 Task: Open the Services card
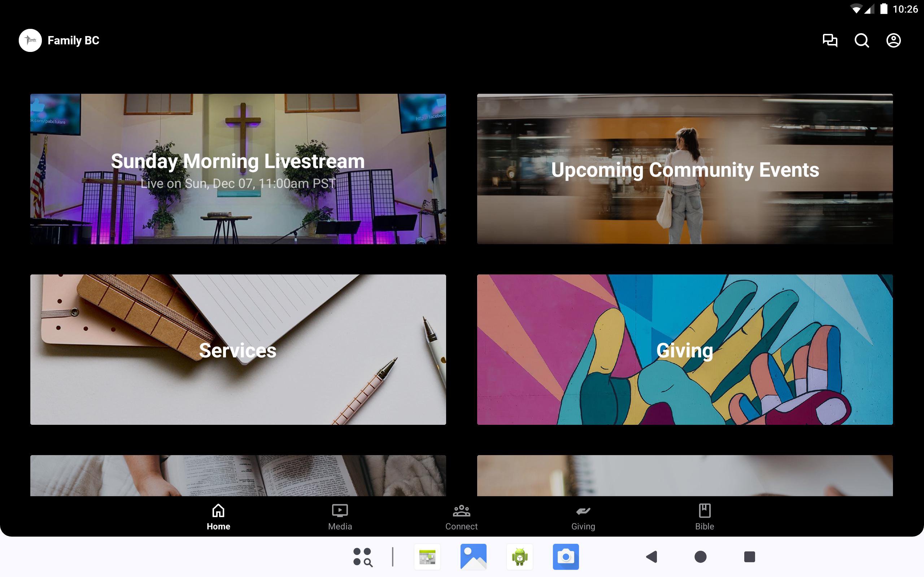pyautogui.click(x=238, y=349)
